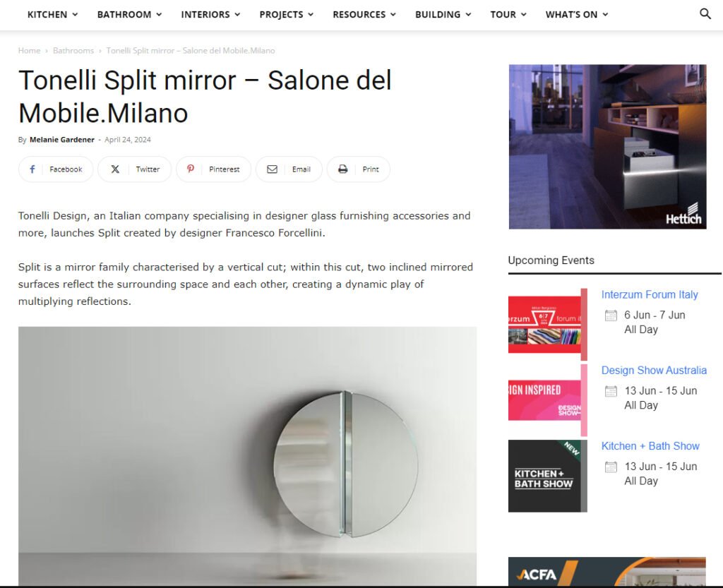Click the Split mirror article image
Screen dimensions: 723x588
[x=247, y=456]
